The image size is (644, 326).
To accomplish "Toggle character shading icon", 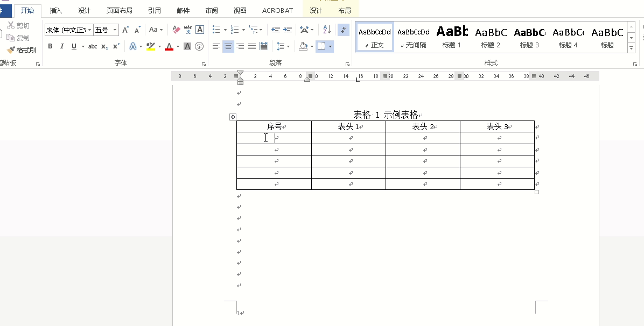I will click(187, 46).
